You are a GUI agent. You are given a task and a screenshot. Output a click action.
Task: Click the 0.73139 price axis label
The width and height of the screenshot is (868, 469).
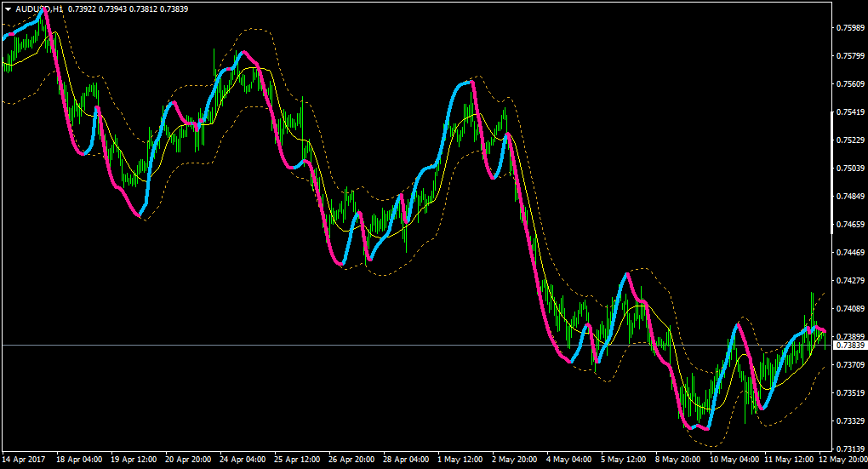[850, 449]
